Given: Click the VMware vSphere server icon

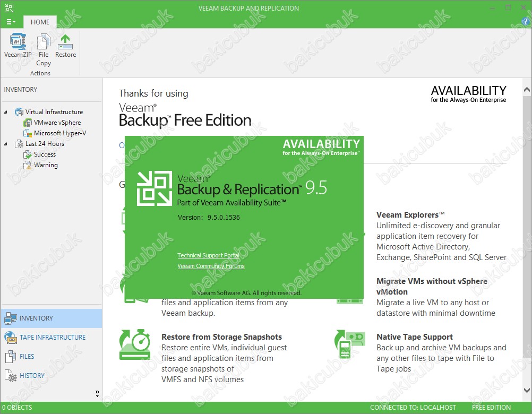Looking at the screenshot, I should click(x=28, y=123).
